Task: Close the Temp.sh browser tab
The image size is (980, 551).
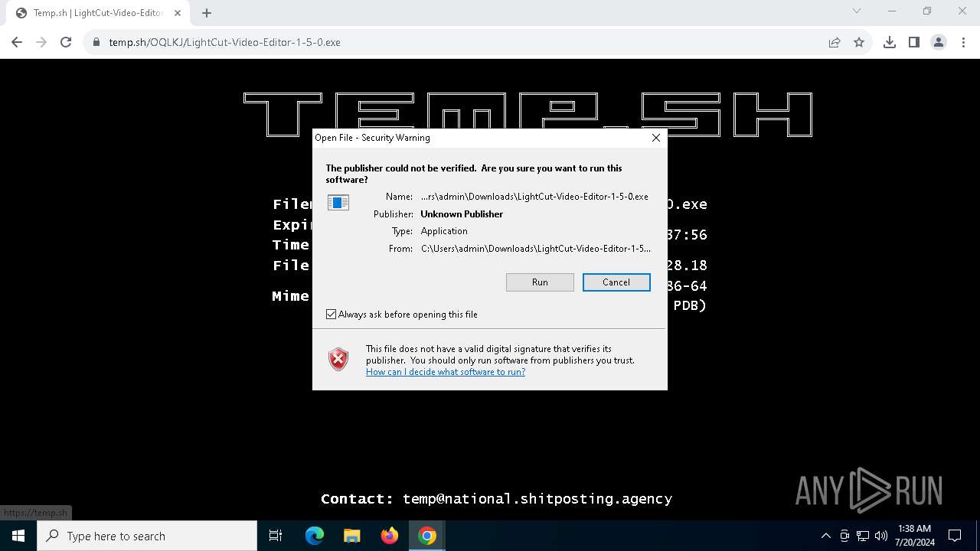Action: 178,13
